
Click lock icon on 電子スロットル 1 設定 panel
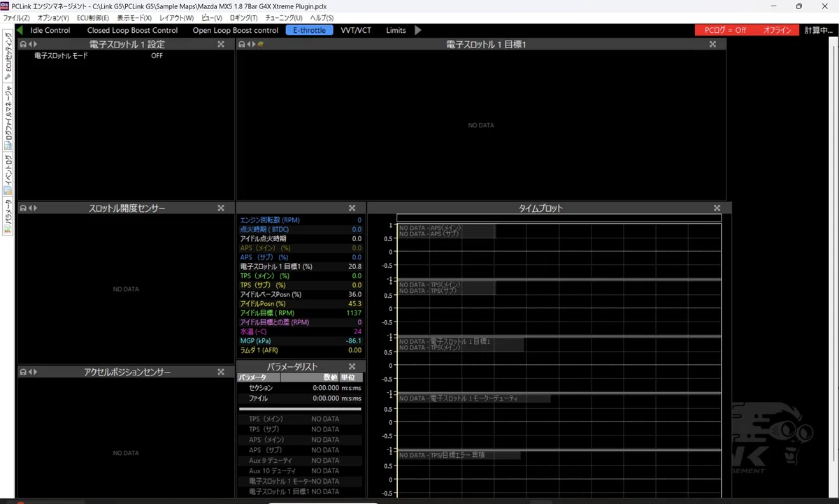(x=23, y=44)
